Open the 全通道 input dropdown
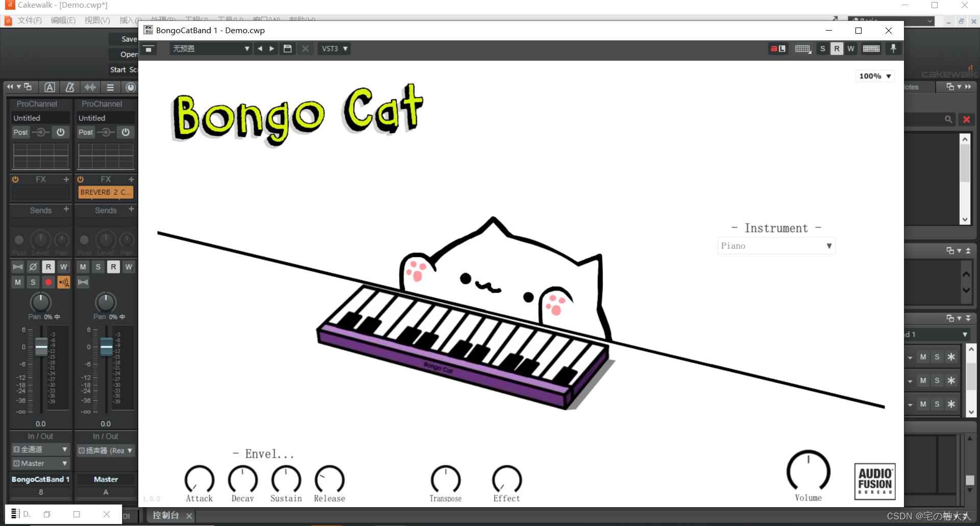Viewport: 980px width, 526px height. [40, 449]
